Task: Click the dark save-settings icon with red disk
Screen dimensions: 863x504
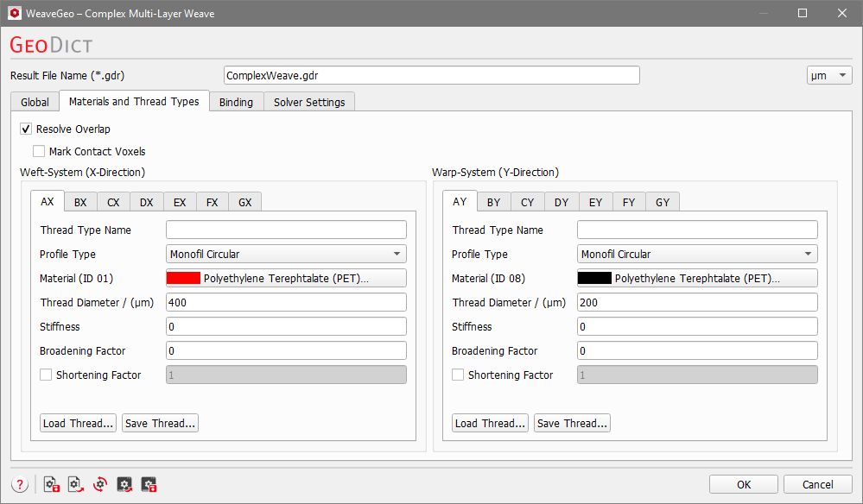Action: pos(149,484)
